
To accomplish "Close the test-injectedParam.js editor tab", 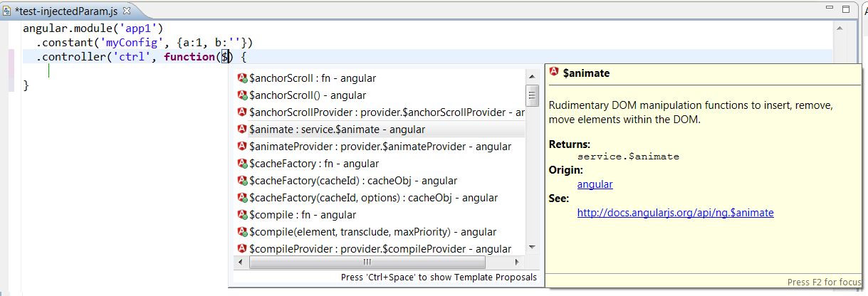I will (126, 11).
